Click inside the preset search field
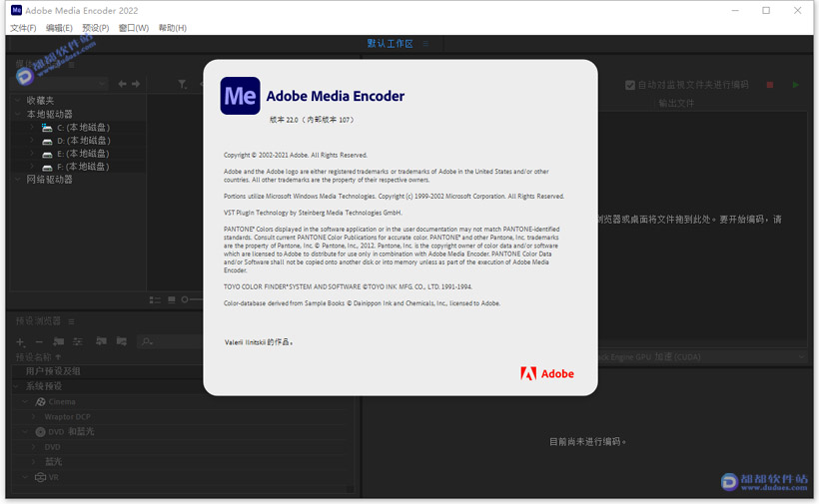This screenshot has height=504, width=819. (x=170, y=341)
